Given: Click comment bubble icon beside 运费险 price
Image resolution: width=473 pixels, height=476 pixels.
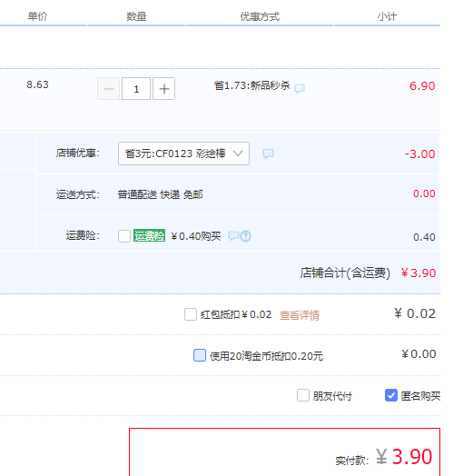Looking at the screenshot, I should [233, 236].
